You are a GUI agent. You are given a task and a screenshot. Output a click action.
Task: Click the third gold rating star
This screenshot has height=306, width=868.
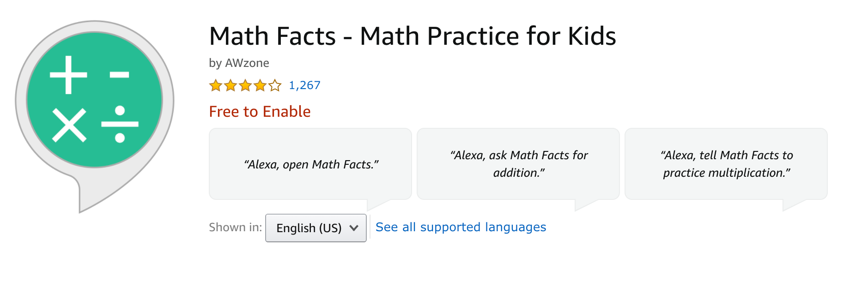coord(245,85)
